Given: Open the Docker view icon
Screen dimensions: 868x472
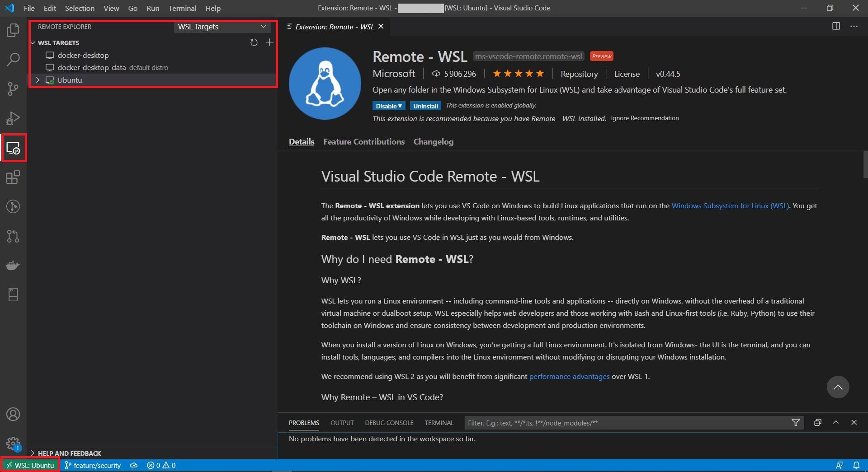Looking at the screenshot, I should point(13,265).
